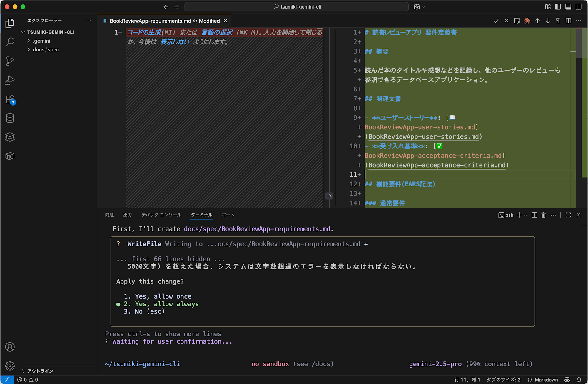588x384 pixels.
Task: Open the container box icon in activity bar
Action: click(x=10, y=156)
